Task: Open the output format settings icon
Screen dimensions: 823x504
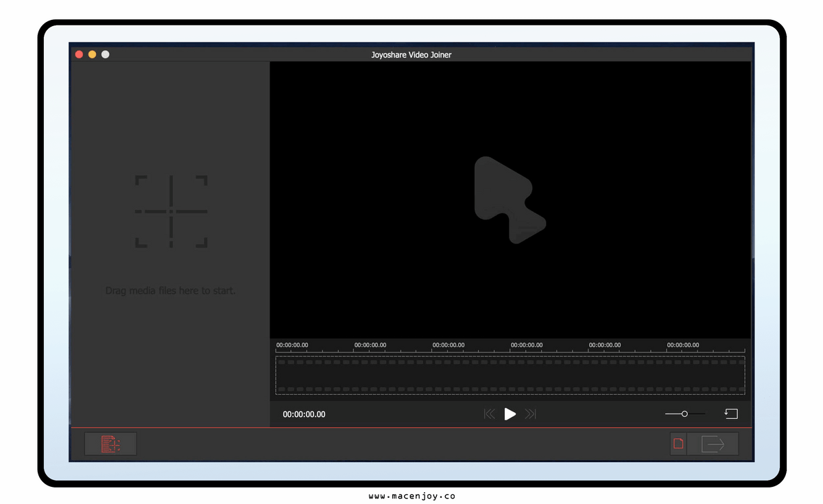Action: tap(678, 444)
